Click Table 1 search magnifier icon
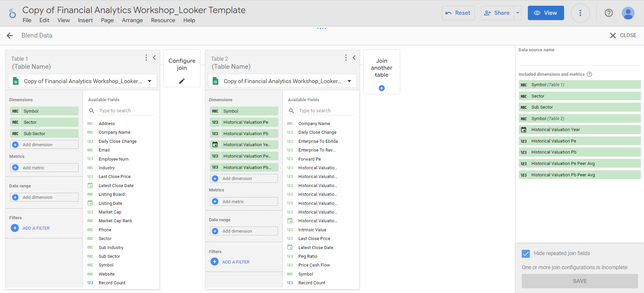The height and width of the screenshot is (293, 644). [91, 111]
